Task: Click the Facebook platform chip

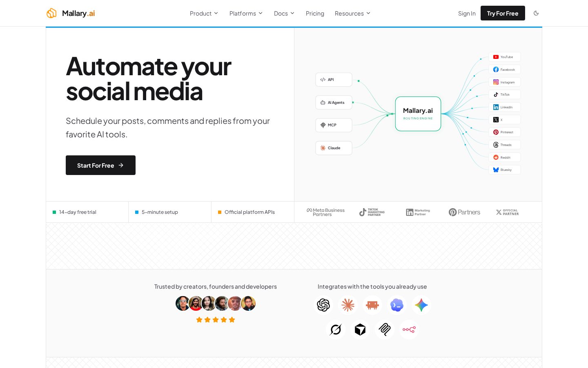Action: 504,70
